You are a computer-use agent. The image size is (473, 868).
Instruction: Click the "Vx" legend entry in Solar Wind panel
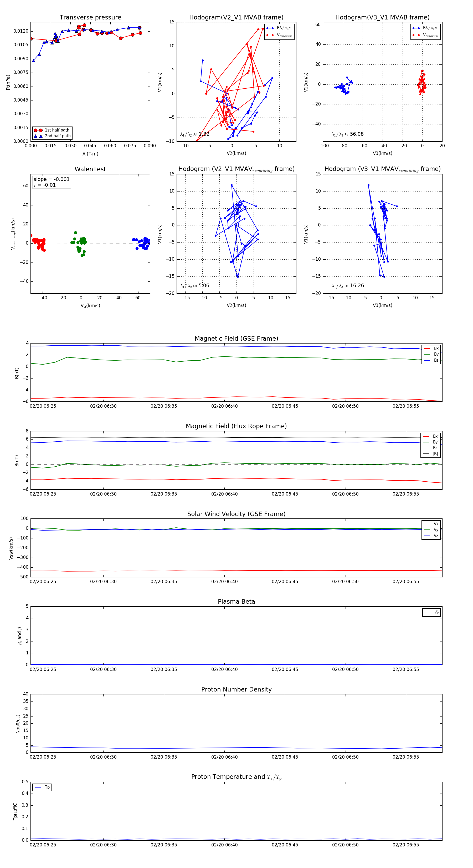tap(431, 524)
